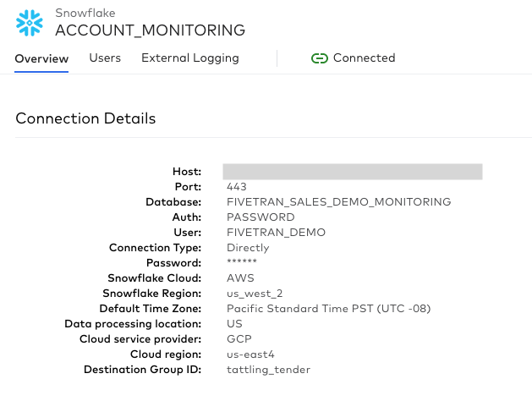
Task: Switch to the Users tab
Action: tap(105, 58)
